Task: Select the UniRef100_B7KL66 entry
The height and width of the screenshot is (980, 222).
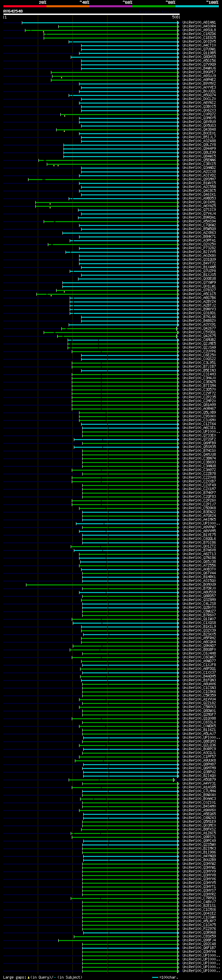Action: [199, 317]
